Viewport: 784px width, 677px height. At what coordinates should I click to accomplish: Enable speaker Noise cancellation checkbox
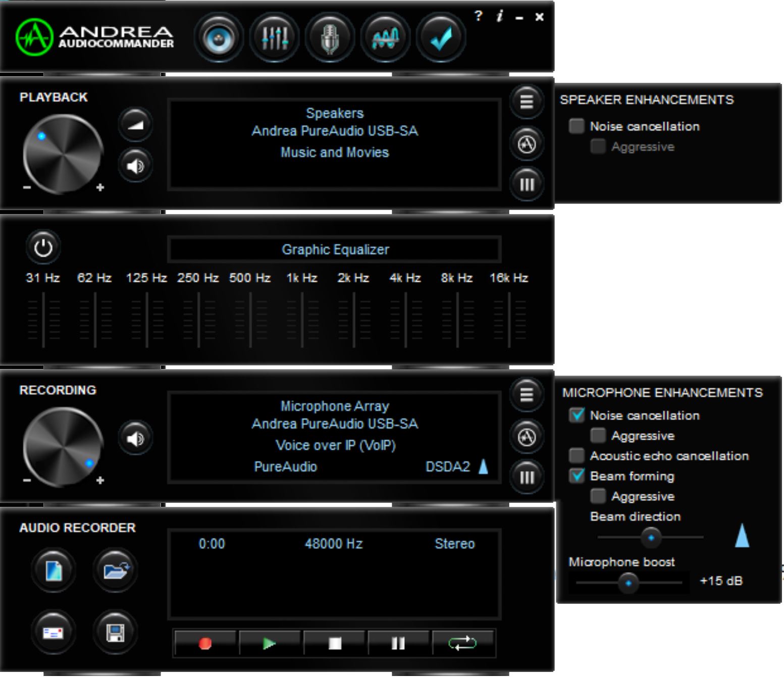pos(577,126)
